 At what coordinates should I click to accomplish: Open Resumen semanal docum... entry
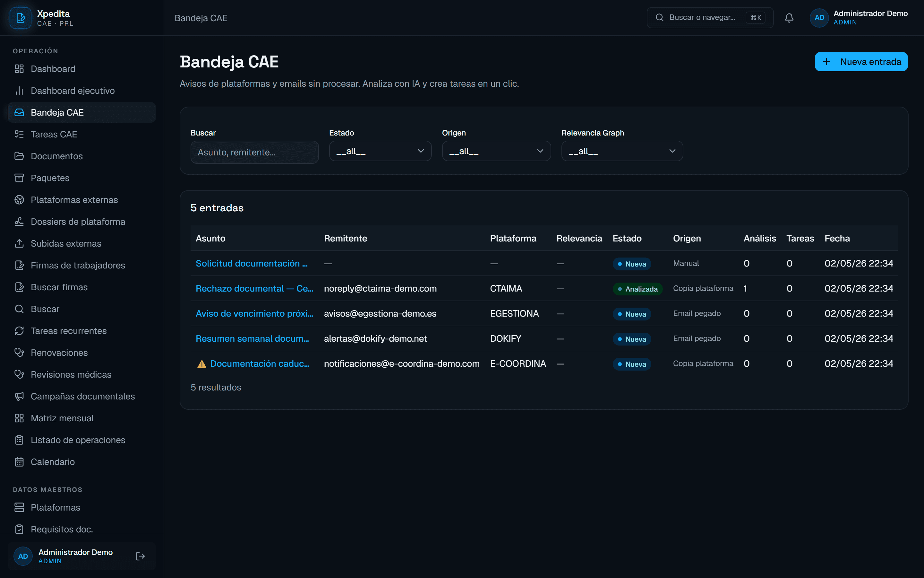pyautogui.click(x=252, y=339)
